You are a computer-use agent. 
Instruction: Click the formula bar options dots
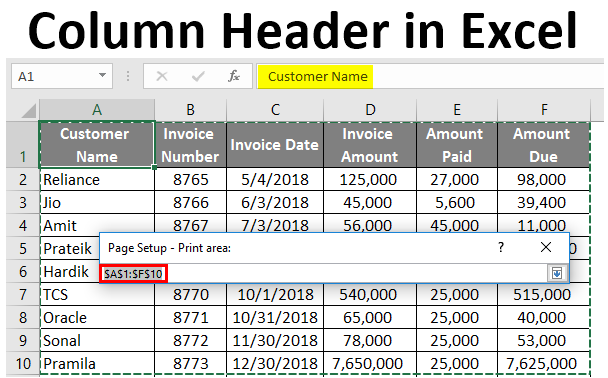(x=128, y=76)
